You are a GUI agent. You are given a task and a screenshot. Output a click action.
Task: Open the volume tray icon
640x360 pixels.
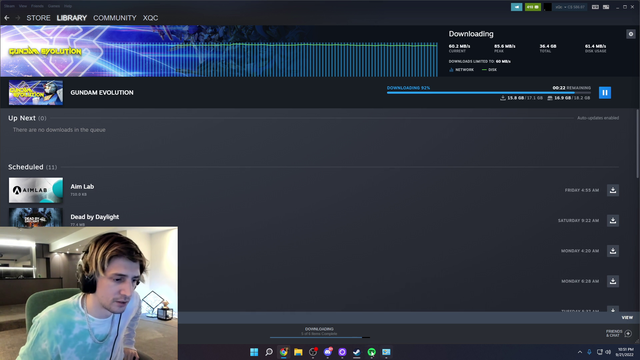click(x=608, y=352)
